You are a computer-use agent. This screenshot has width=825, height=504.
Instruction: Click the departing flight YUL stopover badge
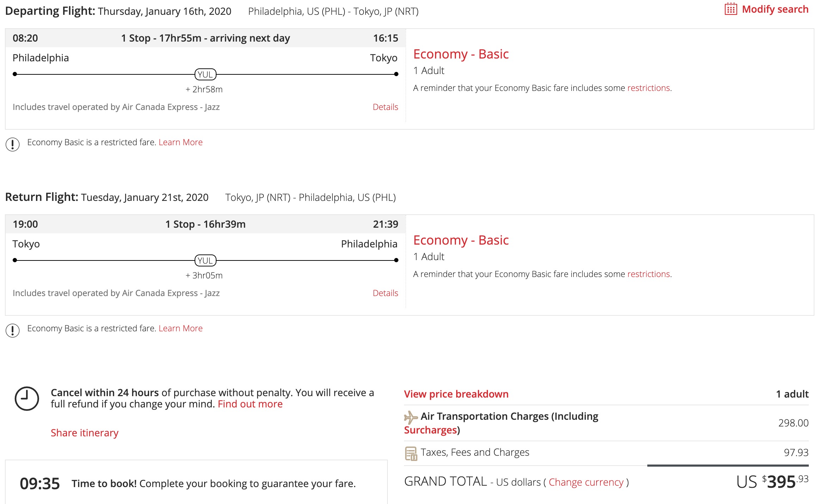205,74
